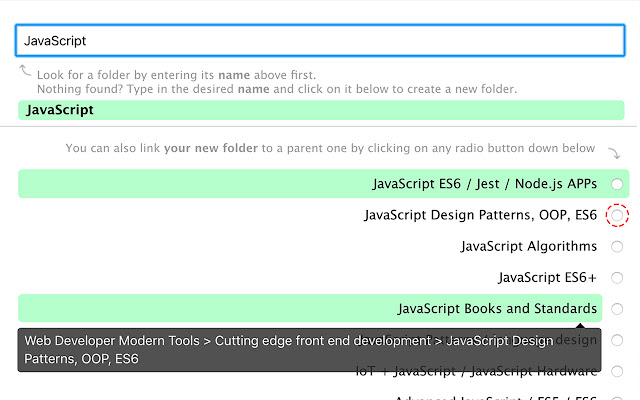This screenshot has height=400, width=640.
Task: Select the green JavaScript new-folder suggestion
Action: click(x=321, y=110)
